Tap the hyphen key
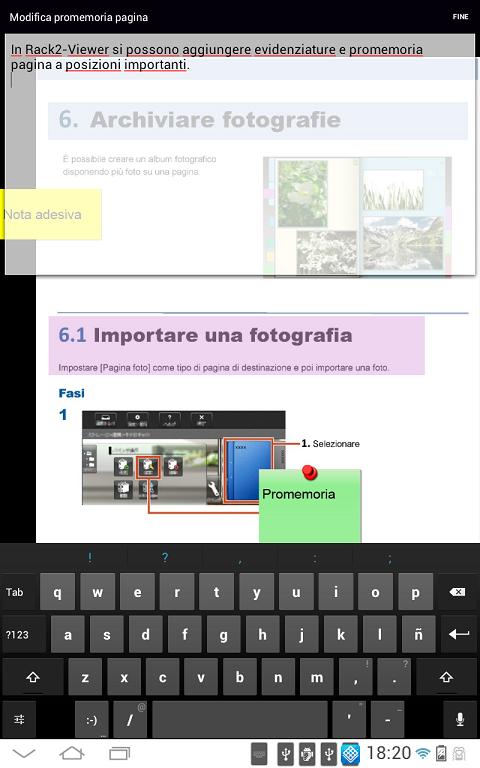 pos(387,720)
